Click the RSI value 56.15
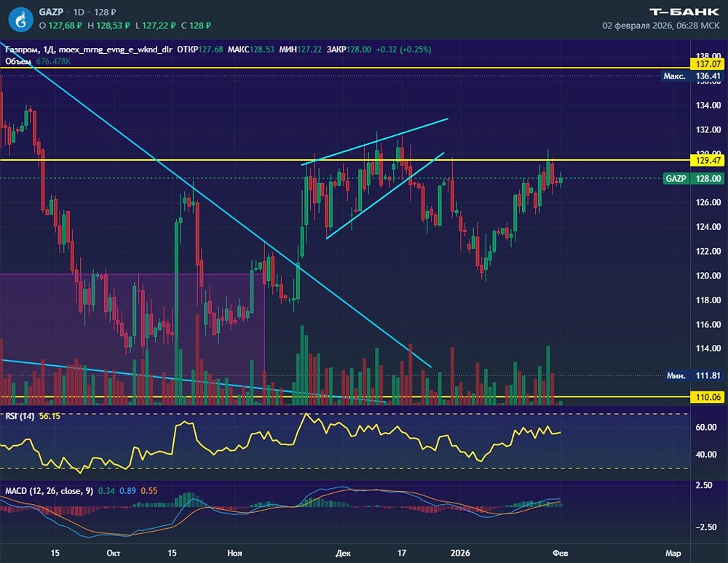 pos(50,416)
